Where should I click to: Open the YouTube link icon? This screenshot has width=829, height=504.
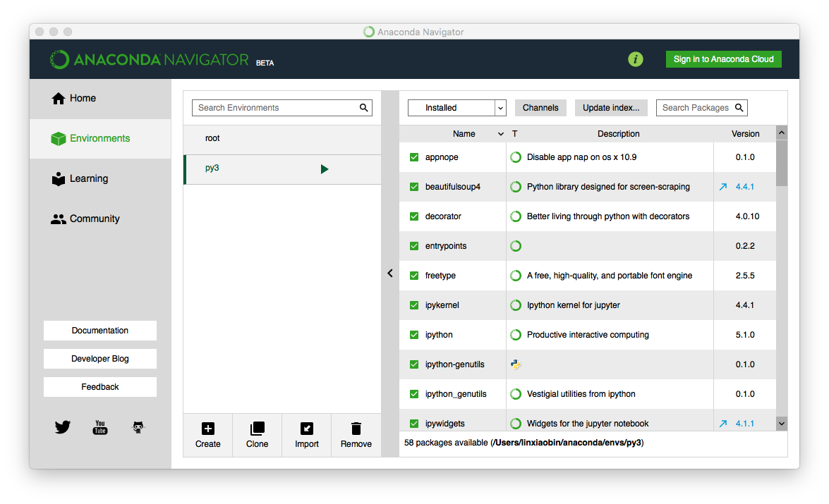click(100, 427)
